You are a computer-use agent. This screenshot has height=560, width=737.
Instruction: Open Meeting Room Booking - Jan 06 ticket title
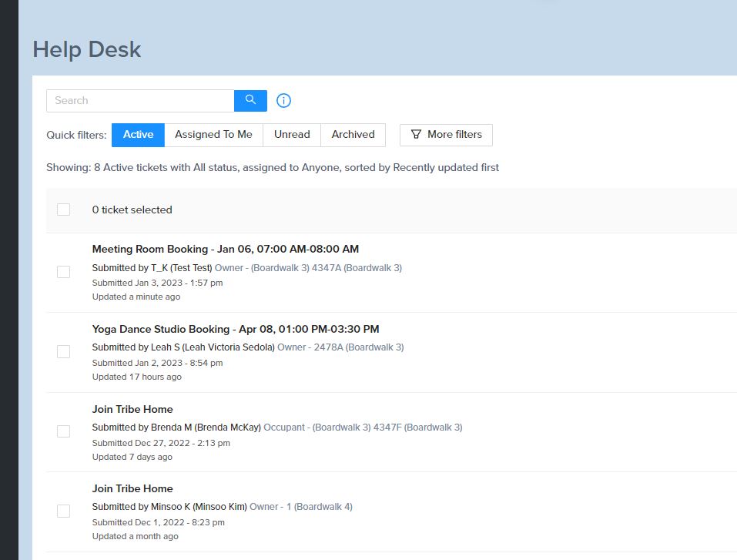[226, 250]
